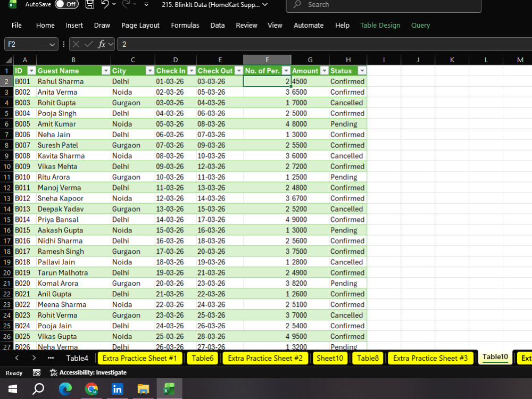Open the ID column filter dropdown

point(31,71)
